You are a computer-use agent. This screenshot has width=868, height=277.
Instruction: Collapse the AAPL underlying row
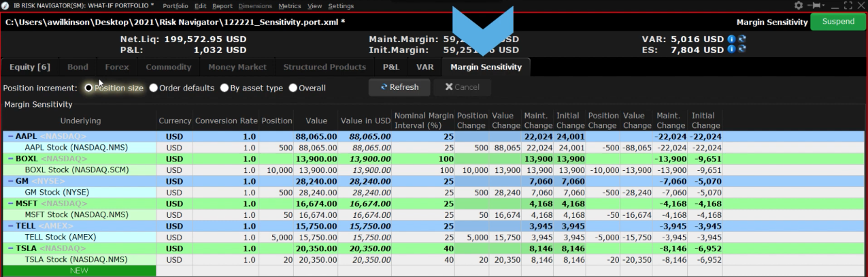point(10,136)
